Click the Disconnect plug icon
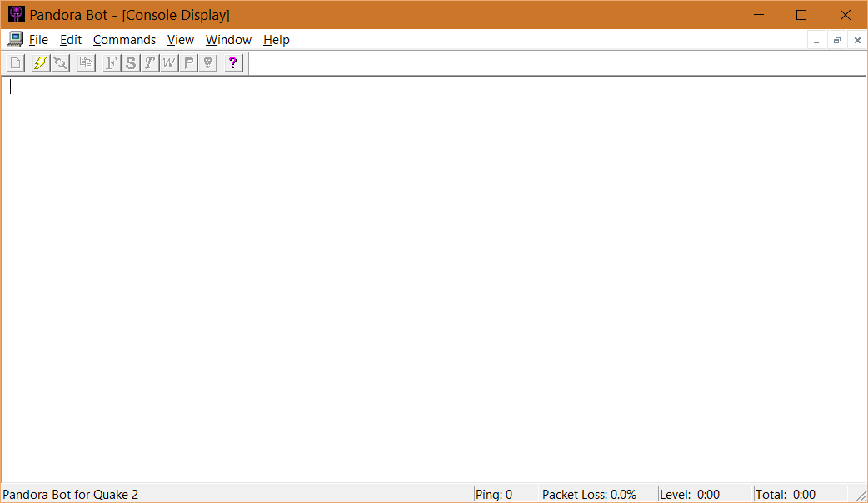The height and width of the screenshot is (503, 868). (60, 63)
